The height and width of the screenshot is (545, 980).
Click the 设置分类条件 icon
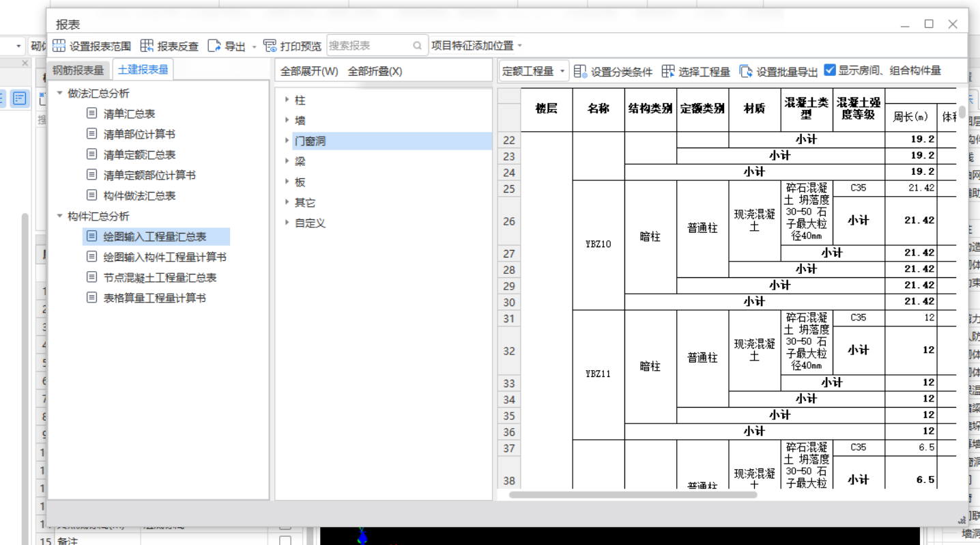(581, 71)
